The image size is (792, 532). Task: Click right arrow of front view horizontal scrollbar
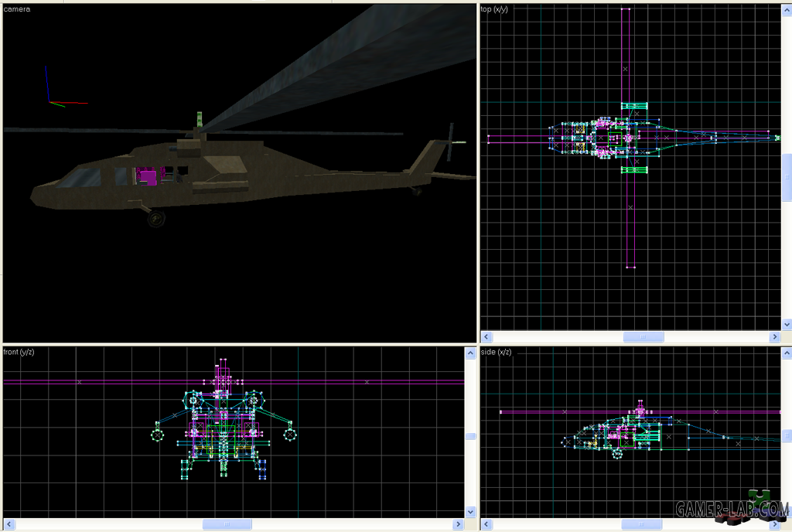pos(458,524)
